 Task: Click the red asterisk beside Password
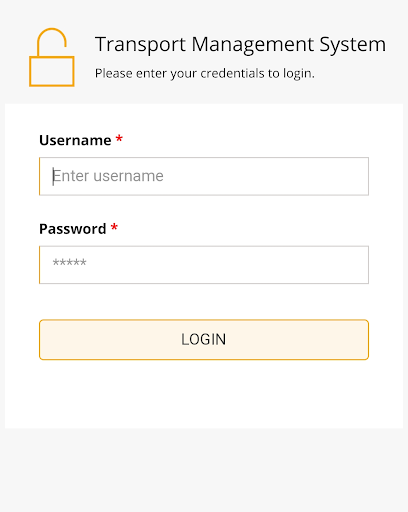[114, 227]
